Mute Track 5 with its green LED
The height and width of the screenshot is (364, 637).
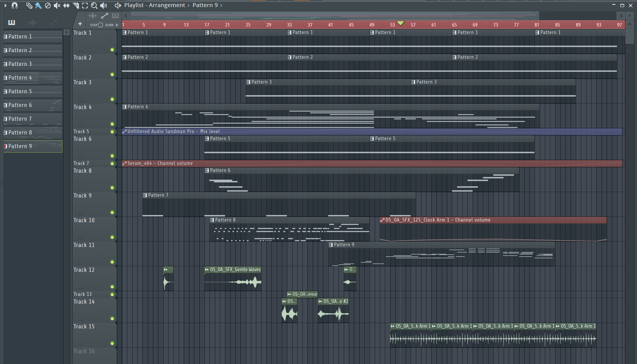click(112, 132)
